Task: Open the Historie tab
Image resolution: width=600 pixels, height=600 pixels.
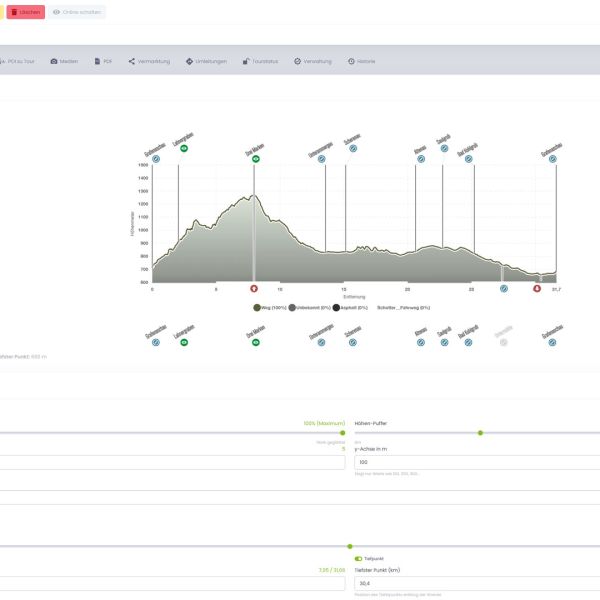Action: pyautogui.click(x=362, y=61)
